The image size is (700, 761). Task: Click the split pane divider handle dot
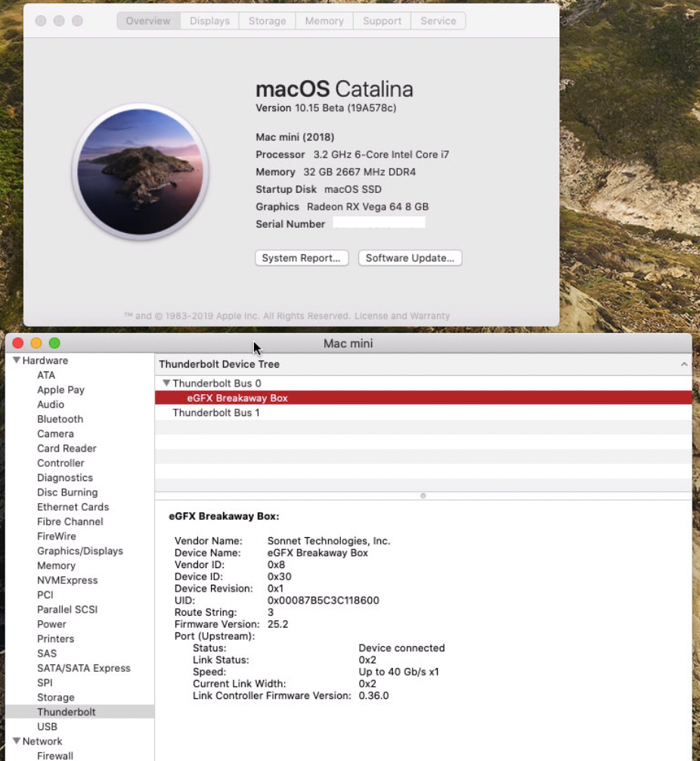click(x=423, y=495)
